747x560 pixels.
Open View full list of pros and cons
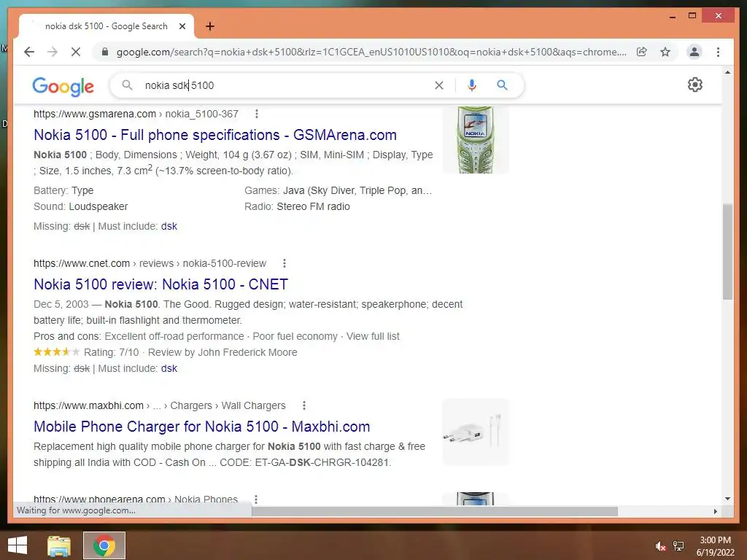pos(373,336)
